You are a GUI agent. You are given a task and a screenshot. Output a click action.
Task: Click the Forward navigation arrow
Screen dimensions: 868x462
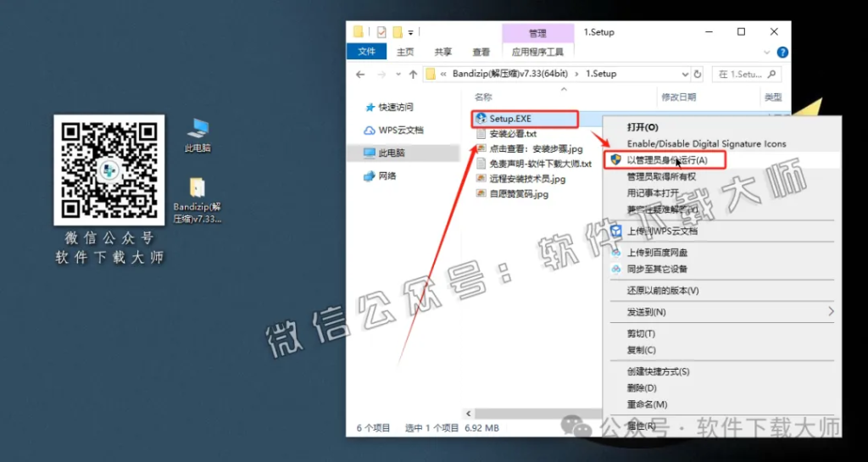pyautogui.click(x=381, y=74)
